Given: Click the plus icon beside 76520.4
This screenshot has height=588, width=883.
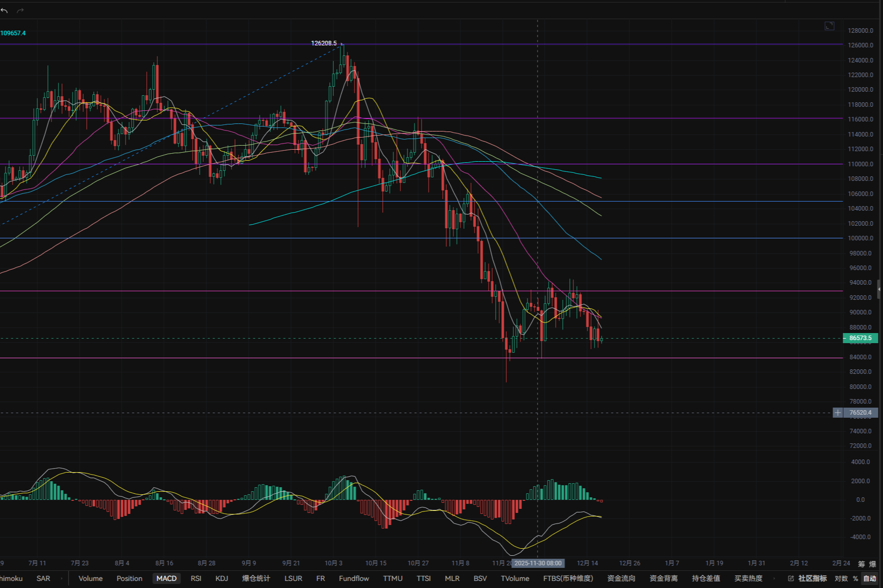Looking at the screenshot, I should coord(838,413).
